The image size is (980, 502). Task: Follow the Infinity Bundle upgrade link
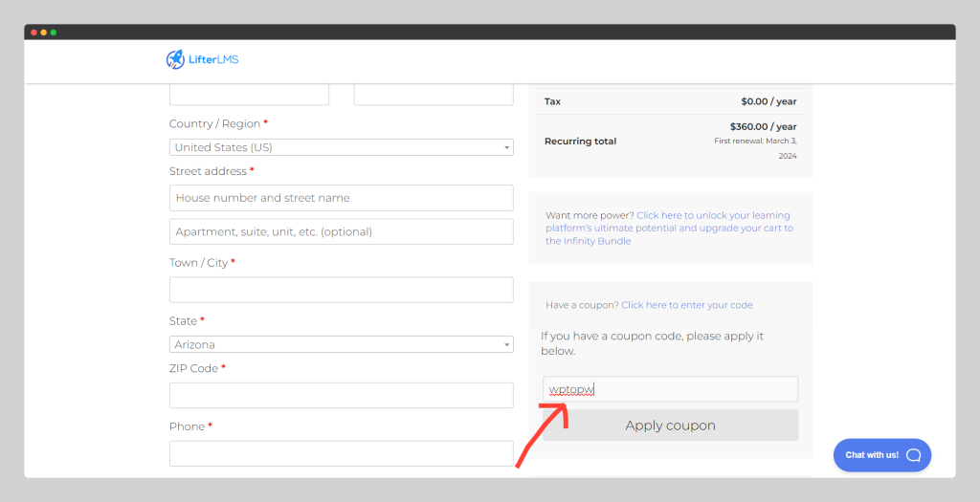669,228
